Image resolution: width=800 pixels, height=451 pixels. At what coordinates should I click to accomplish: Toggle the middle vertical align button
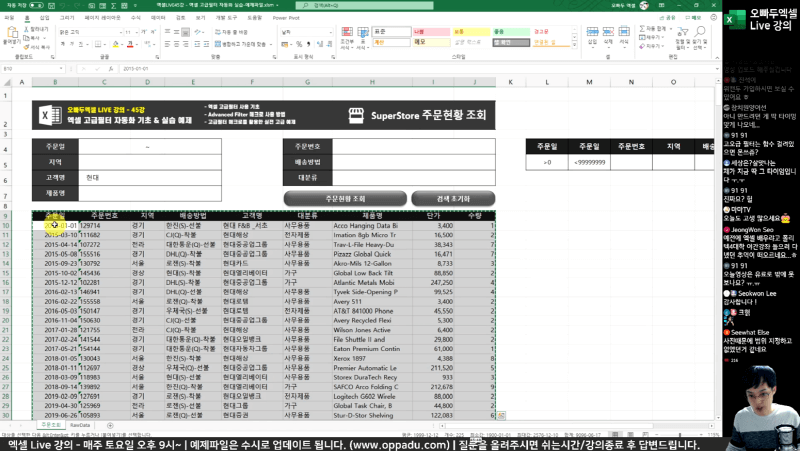pyautogui.click(x=188, y=31)
